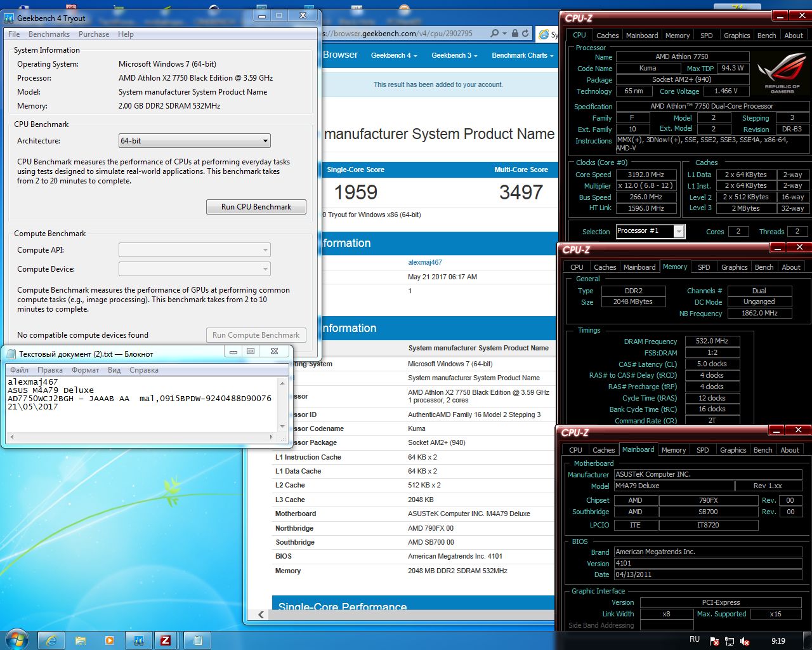Click the Single-Core Score value 1959
The height and width of the screenshot is (650, 812).
356,192
